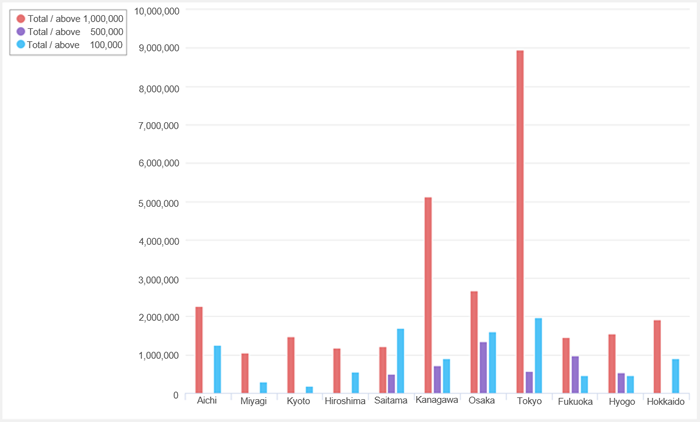Image resolution: width=700 pixels, height=422 pixels.
Task: Click the blue Hokkaido bar
Action: [676, 376]
